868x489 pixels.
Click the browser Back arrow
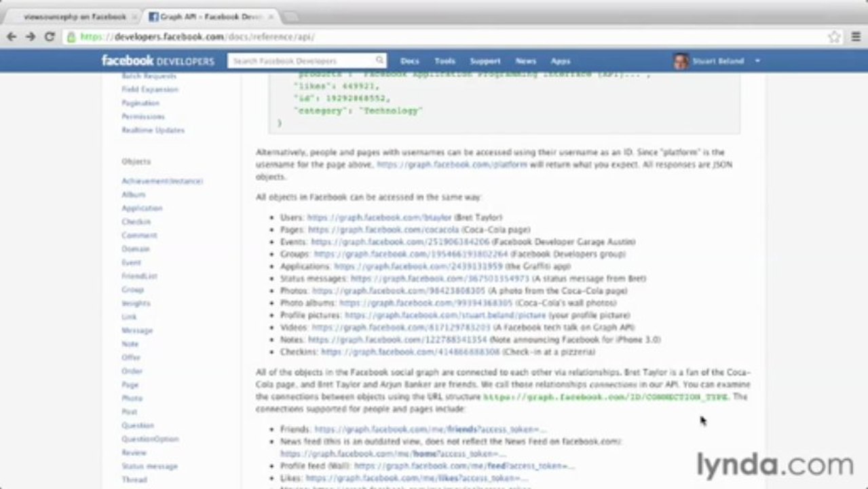tap(12, 37)
